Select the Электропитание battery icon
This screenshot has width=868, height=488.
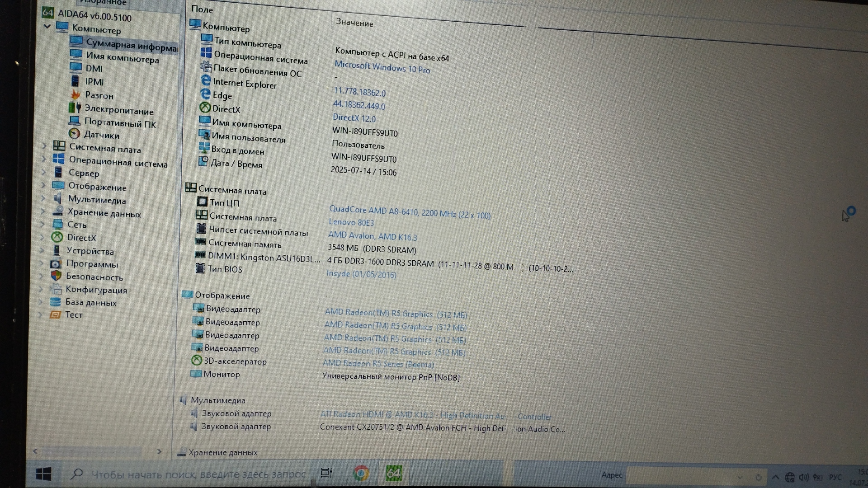pos(75,108)
